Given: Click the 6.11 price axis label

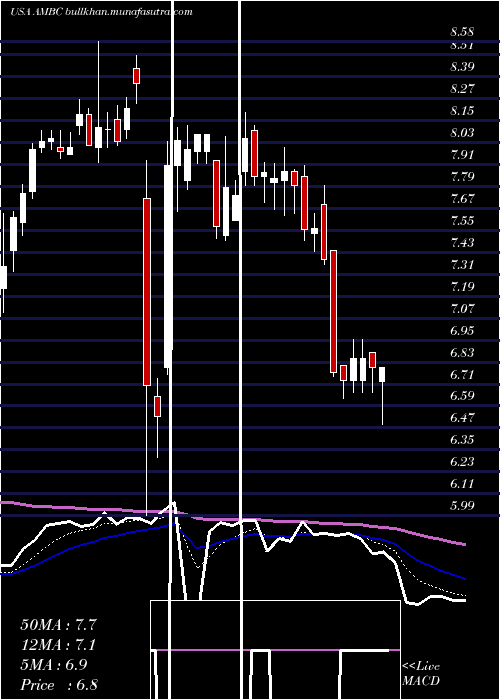Looking at the screenshot, I should 462,484.
